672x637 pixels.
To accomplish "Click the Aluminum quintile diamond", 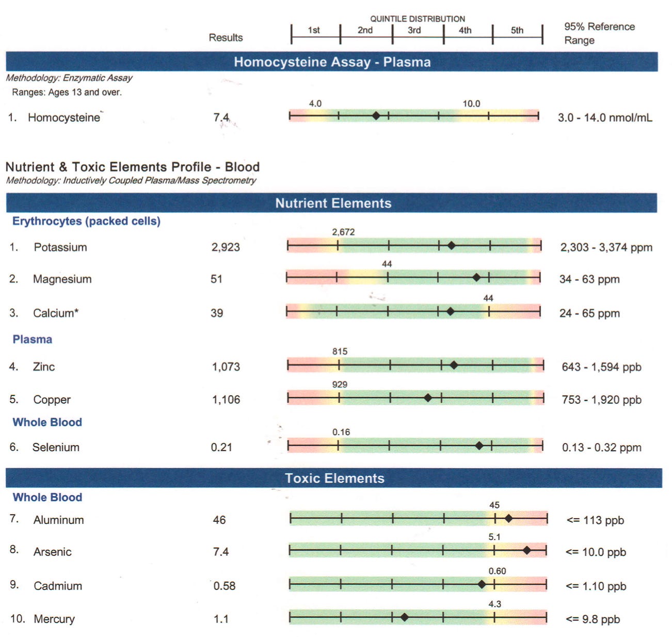I will pyautogui.click(x=509, y=517).
